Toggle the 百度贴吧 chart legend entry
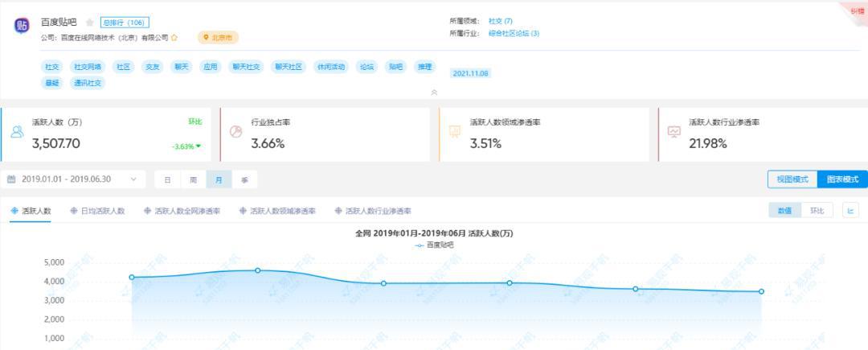 pyautogui.click(x=435, y=245)
